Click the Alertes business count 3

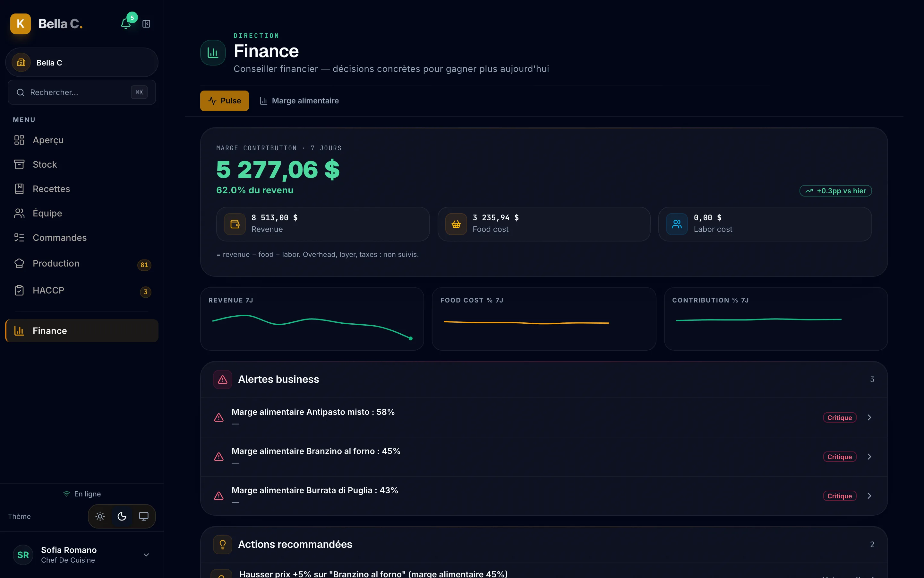[872, 380]
